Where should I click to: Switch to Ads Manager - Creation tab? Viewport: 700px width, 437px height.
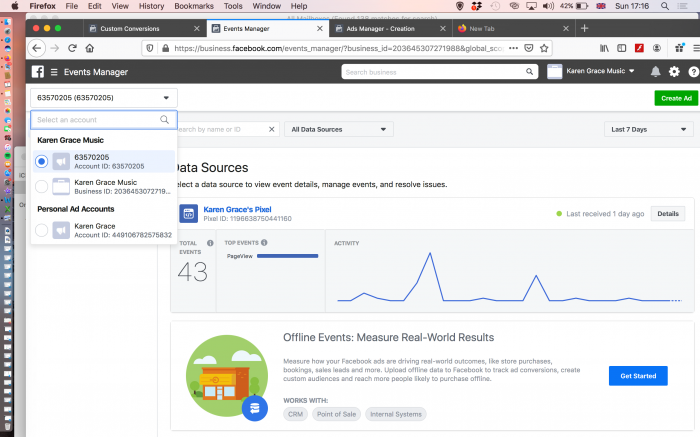(x=391, y=29)
